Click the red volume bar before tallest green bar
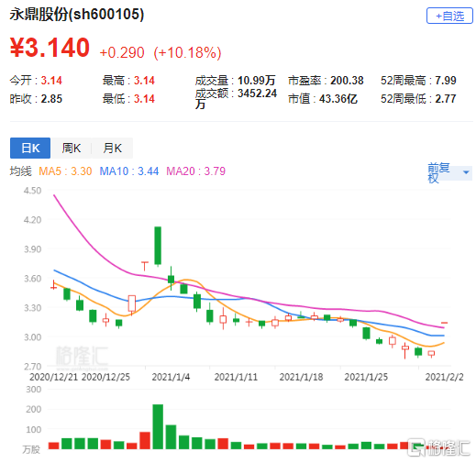The image size is (476, 463). click(x=145, y=440)
